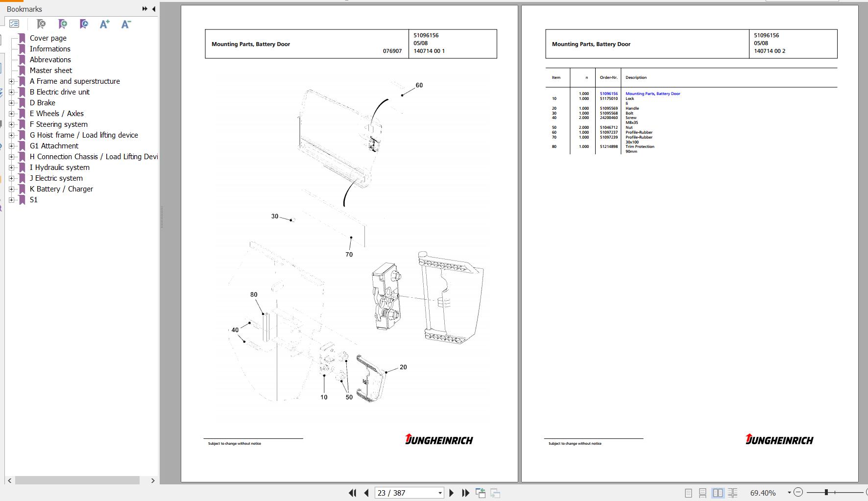Open the page number dropdown

tap(440, 493)
